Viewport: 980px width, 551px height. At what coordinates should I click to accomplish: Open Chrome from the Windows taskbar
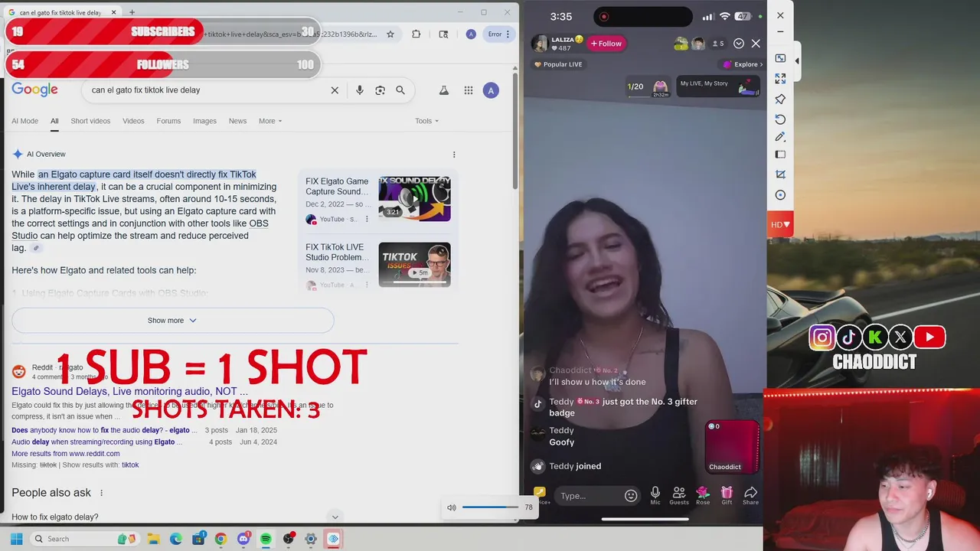[x=220, y=539]
